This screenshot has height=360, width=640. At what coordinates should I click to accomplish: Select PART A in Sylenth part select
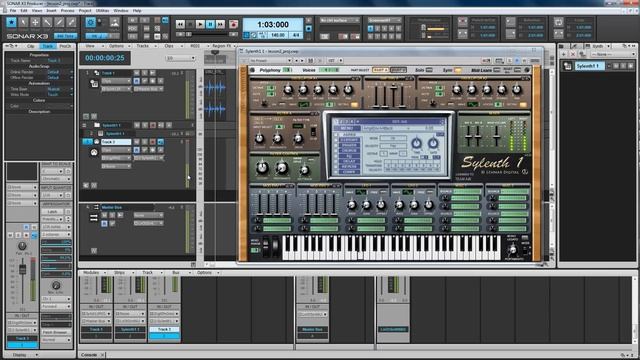(380, 70)
